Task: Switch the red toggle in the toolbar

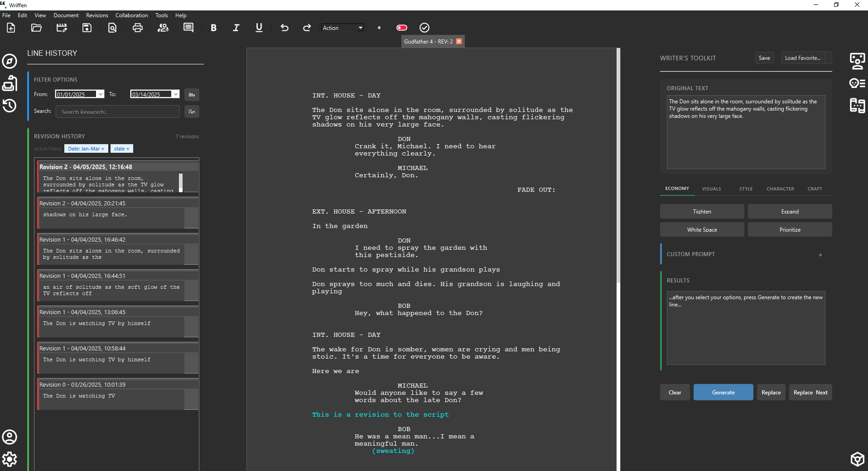Action: point(402,28)
